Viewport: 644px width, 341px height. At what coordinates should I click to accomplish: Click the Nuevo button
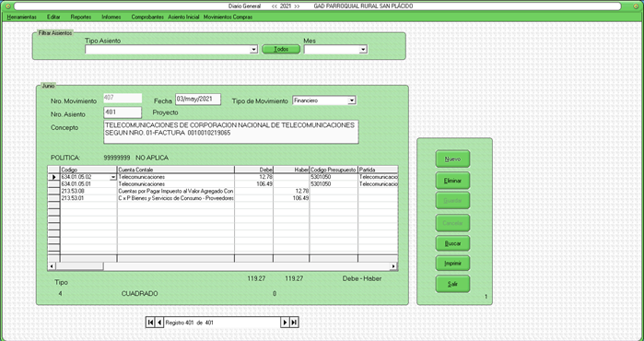tap(452, 159)
